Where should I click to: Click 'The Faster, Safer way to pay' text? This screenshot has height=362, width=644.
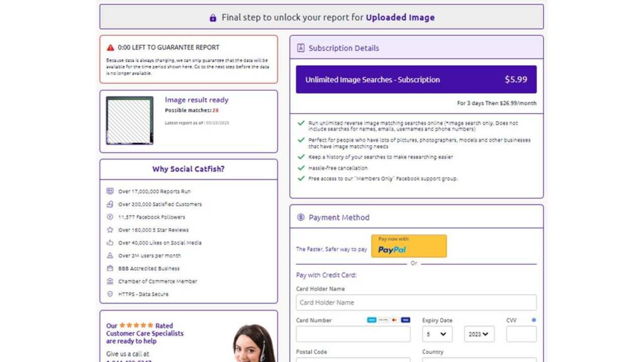[x=331, y=249]
